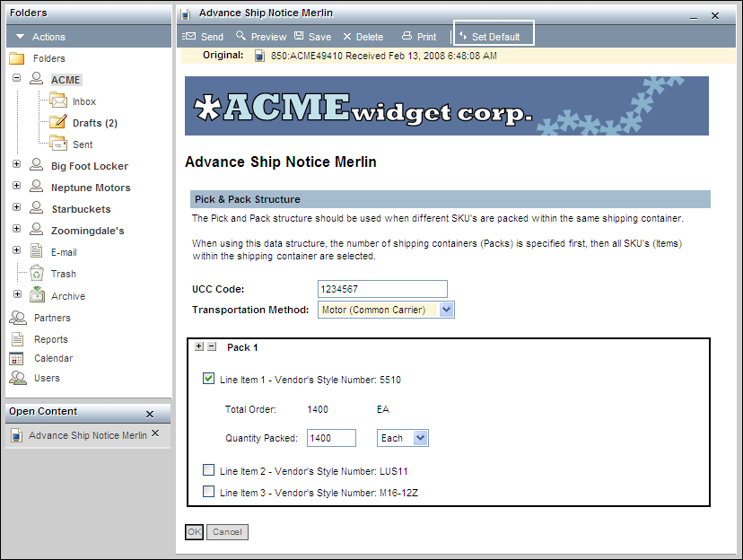
Task: Click the Delete X icon
Action: click(347, 37)
